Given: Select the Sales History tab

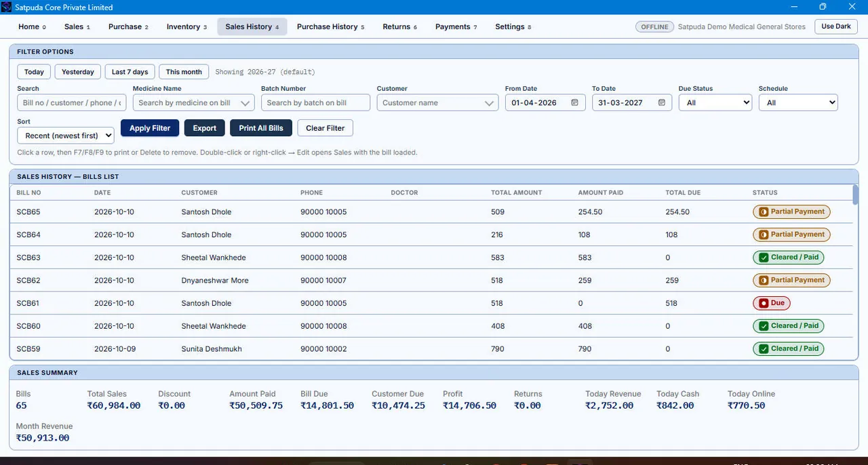Looking at the screenshot, I should (x=252, y=26).
